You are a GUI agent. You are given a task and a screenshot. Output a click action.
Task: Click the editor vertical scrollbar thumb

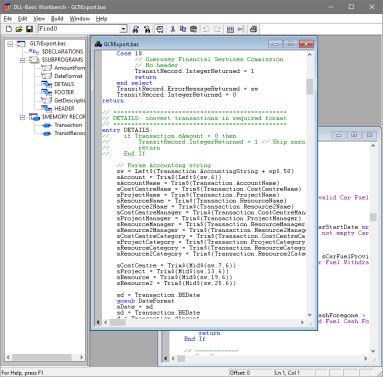coord(310,87)
